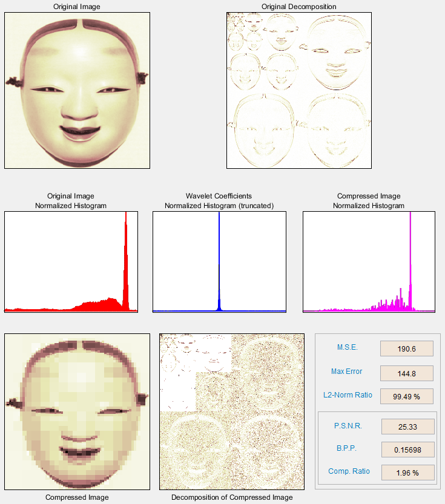Click the Comp. Ratio label
The width and height of the screenshot is (445, 504).
(349, 471)
